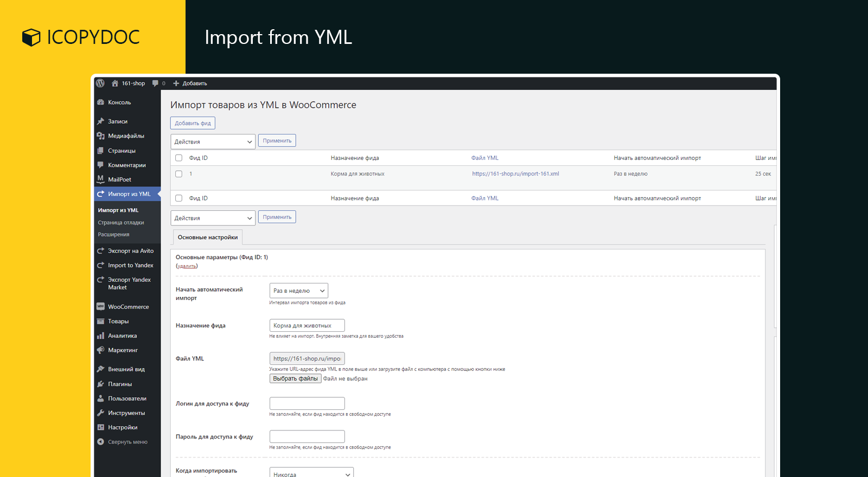The height and width of the screenshot is (477, 868).
Task: Click the WooCommerce sidebar icon
Action: (x=100, y=307)
